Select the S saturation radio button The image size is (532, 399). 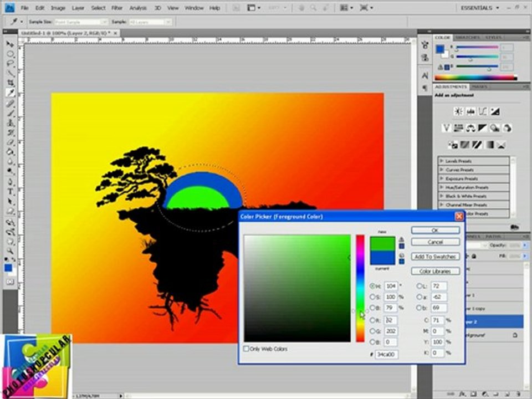tap(373, 297)
